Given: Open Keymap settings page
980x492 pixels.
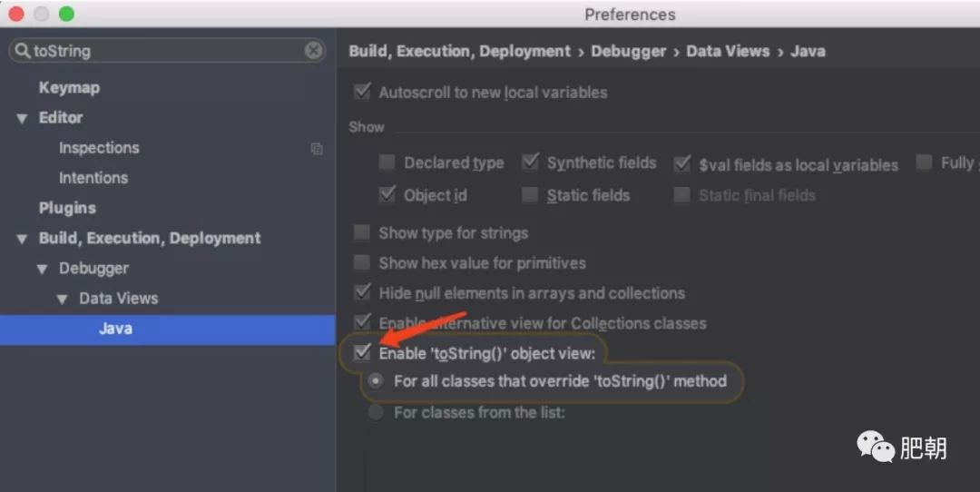Looking at the screenshot, I should point(69,88).
